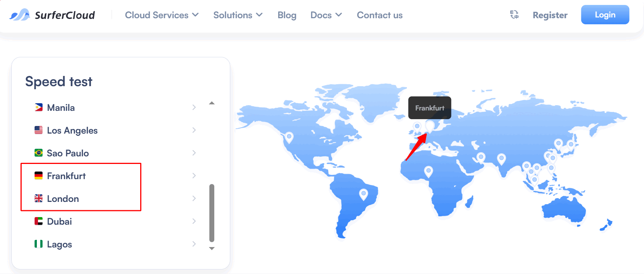
Task: Click the Nigerian flag next to Lagos
Action: (38, 244)
